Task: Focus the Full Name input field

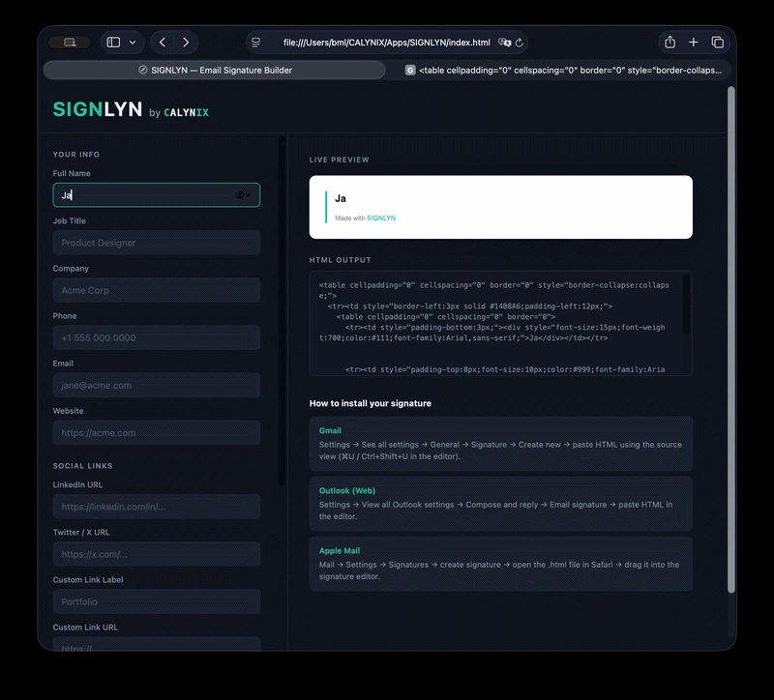Action: pos(156,195)
